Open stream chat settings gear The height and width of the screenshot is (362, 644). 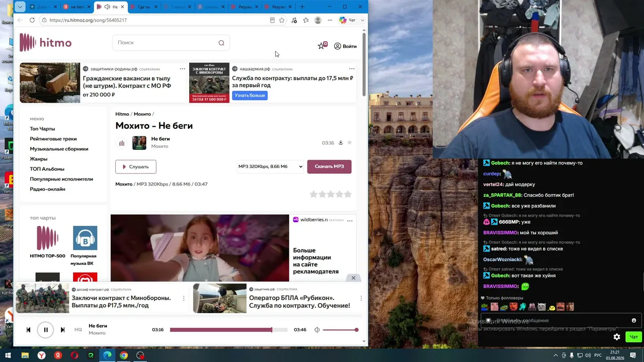click(x=617, y=337)
